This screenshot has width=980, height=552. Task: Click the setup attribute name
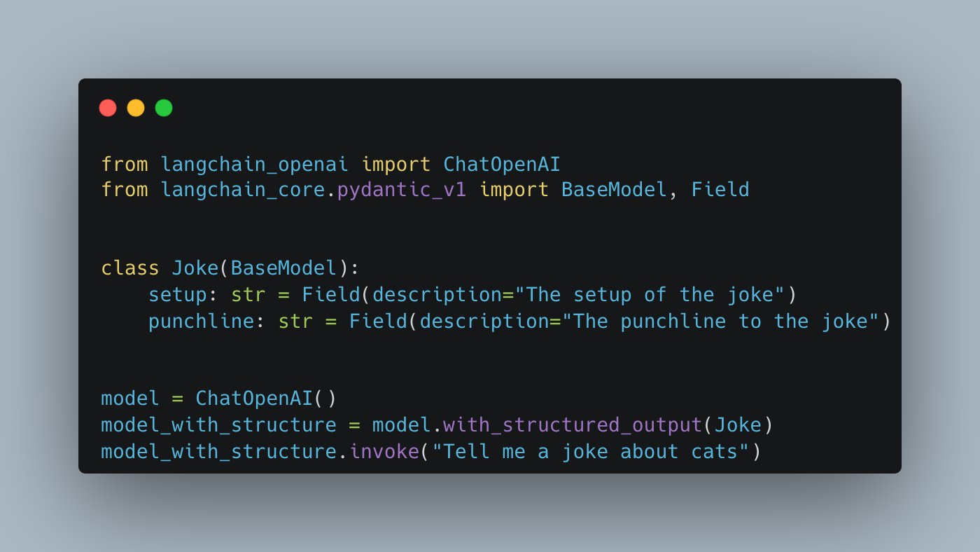click(178, 295)
